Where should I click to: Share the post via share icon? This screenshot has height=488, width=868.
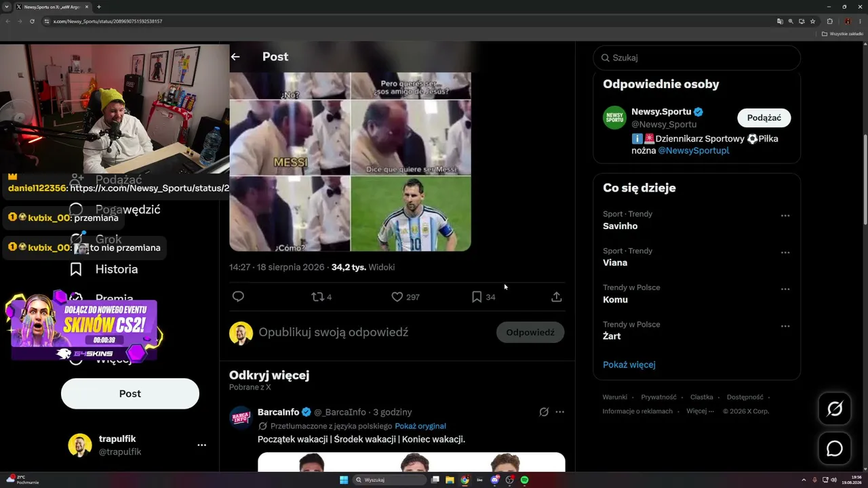point(556,297)
